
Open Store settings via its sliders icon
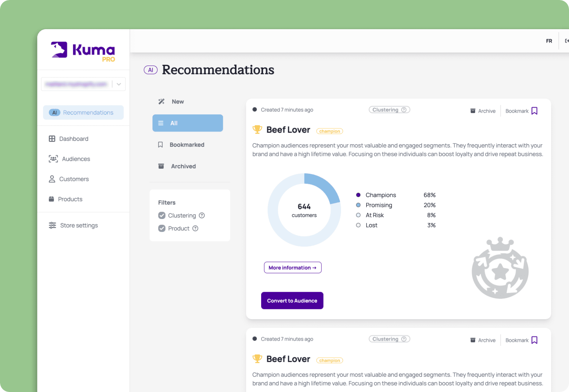click(52, 225)
